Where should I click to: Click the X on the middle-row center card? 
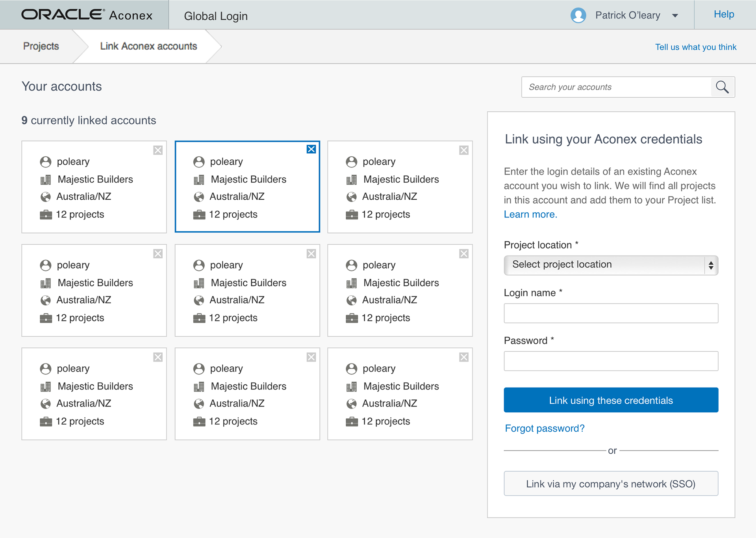[311, 254]
